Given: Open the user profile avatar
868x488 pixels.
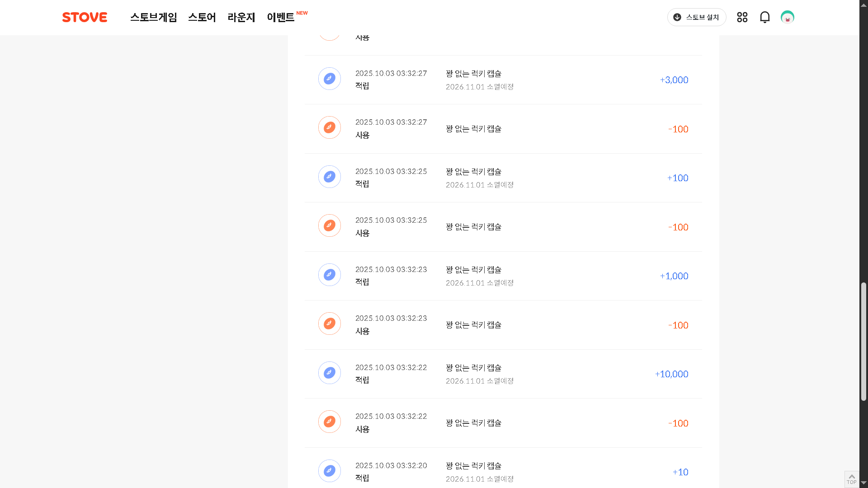Looking at the screenshot, I should pyautogui.click(x=787, y=17).
